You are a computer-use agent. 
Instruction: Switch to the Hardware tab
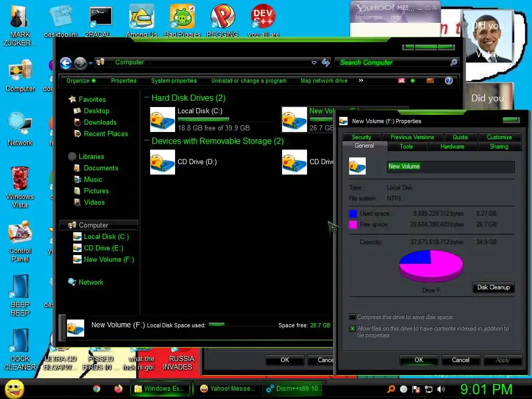453,147
